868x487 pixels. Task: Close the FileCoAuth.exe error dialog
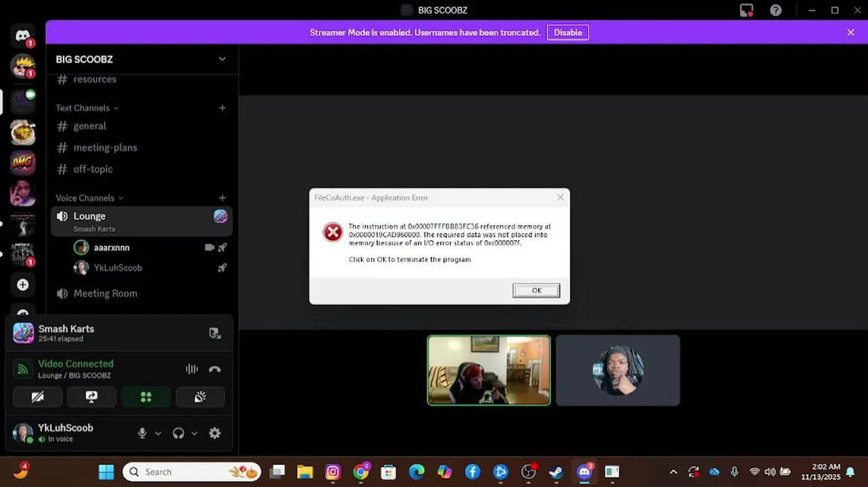[x=560, y=198]
